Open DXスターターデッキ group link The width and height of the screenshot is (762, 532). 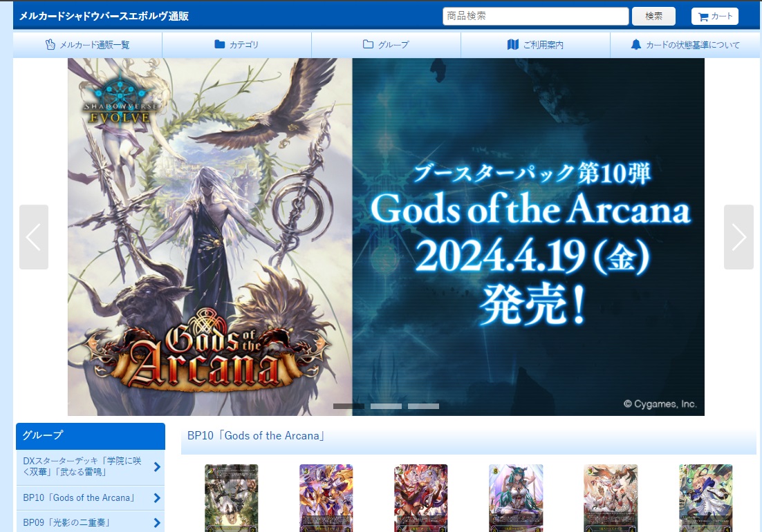tap(91, 467)
